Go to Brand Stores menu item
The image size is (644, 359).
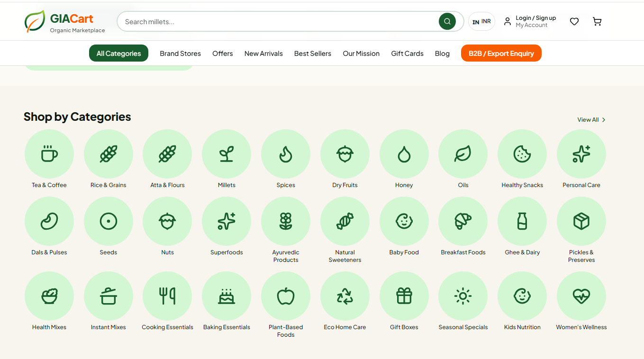180,54
